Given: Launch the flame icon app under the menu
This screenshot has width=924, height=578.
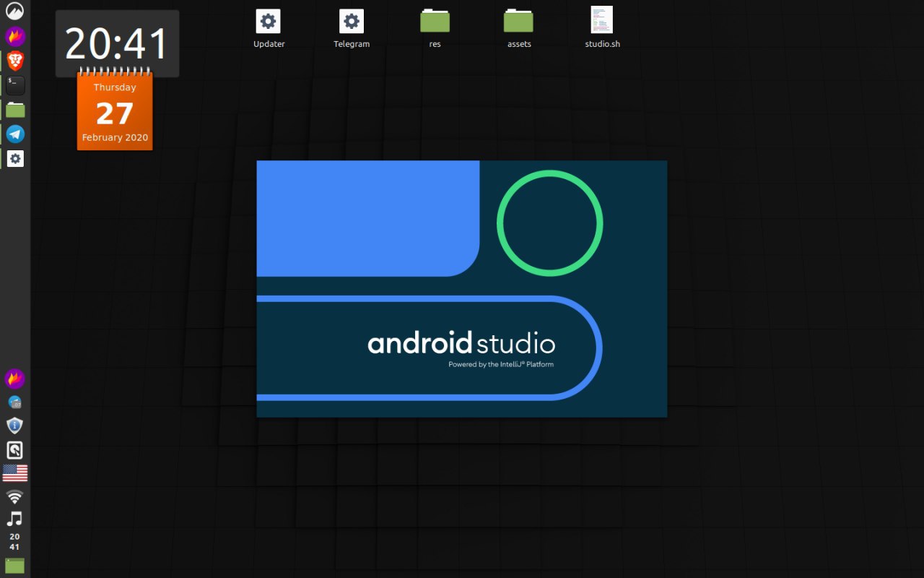Looking at the screenshot, I should pyautogui.click(x=15, y=36).
